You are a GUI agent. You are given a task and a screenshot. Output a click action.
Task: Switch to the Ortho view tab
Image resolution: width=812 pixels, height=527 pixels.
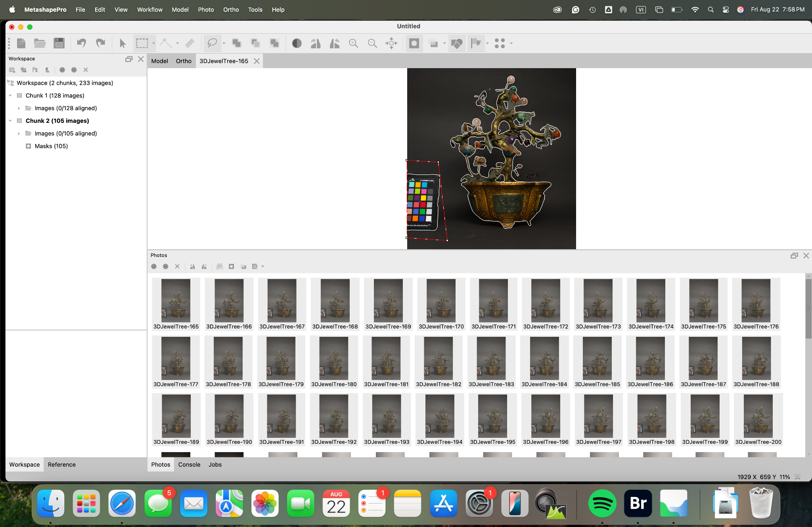point(184,61)
